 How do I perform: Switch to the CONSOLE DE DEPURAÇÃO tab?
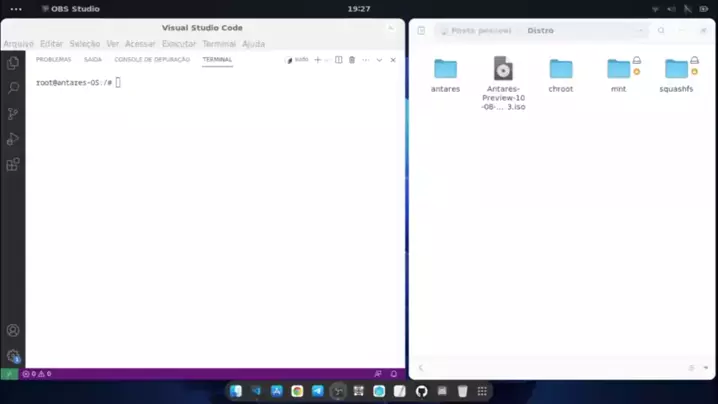tap(152, 60)
